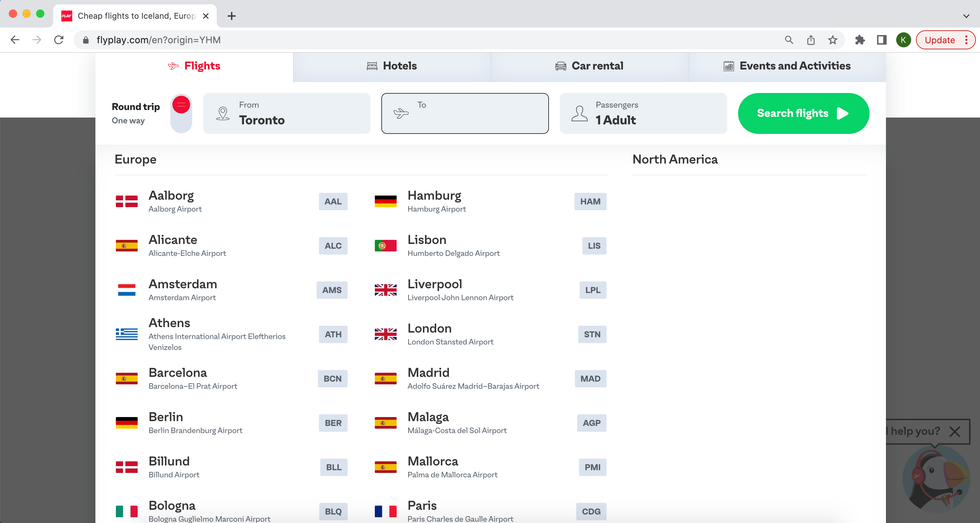
Task: Click the address bar URL
Action: click(159, 40)
